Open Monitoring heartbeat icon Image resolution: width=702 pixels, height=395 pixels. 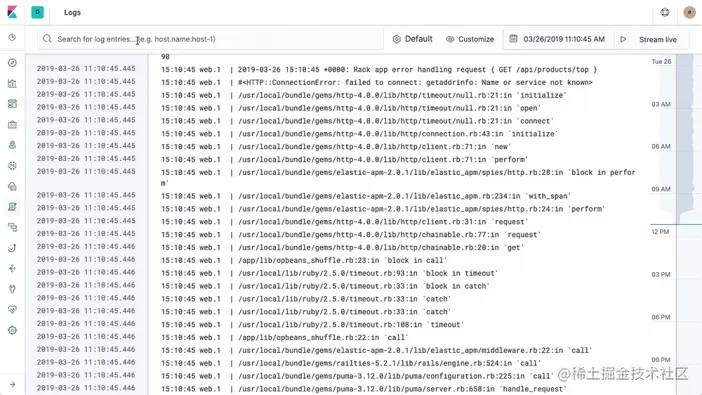coord(12,309)
